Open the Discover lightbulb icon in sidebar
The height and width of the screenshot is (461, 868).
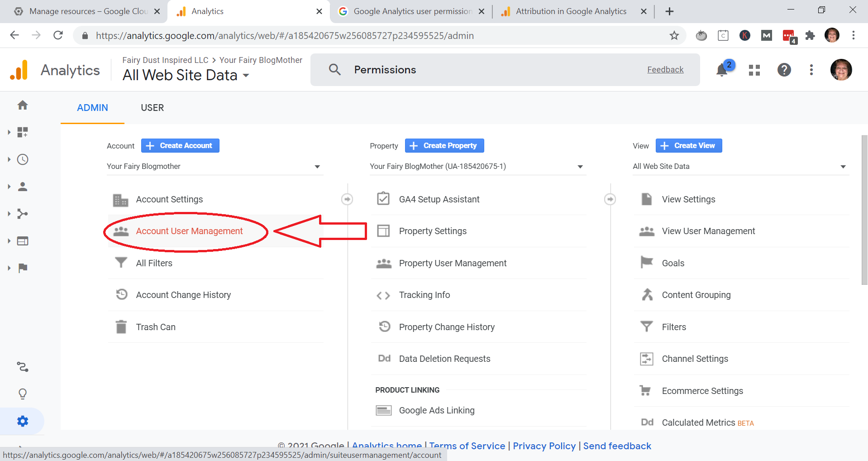23,394
